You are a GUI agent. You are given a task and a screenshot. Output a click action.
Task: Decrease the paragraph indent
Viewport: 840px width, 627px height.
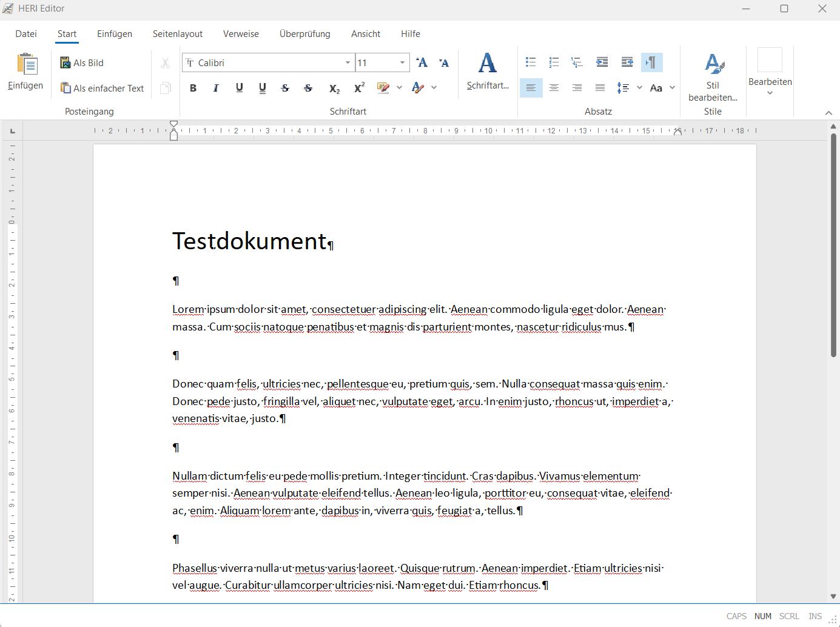click(x=602, y=62)
